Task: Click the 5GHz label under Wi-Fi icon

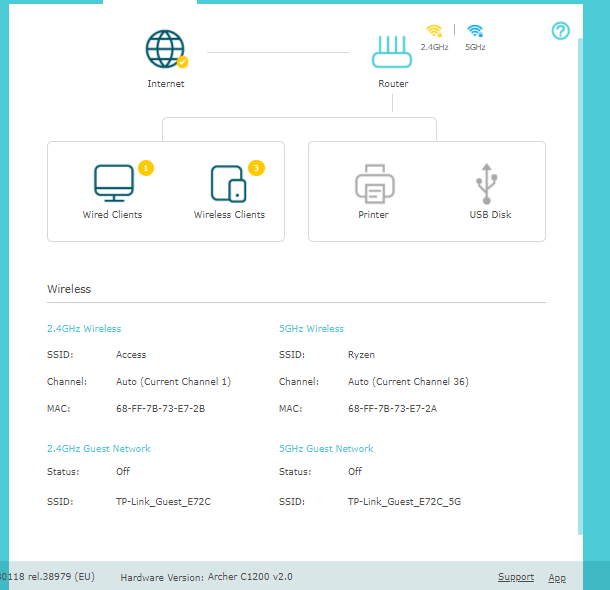Action: (x=475, y=47)
